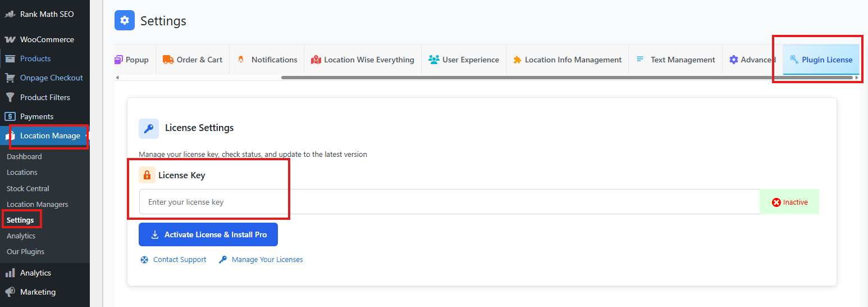Click the Payments dollar icon in sidebar
The height and width of the screenshot is (307, 868).
click(10, 116)
